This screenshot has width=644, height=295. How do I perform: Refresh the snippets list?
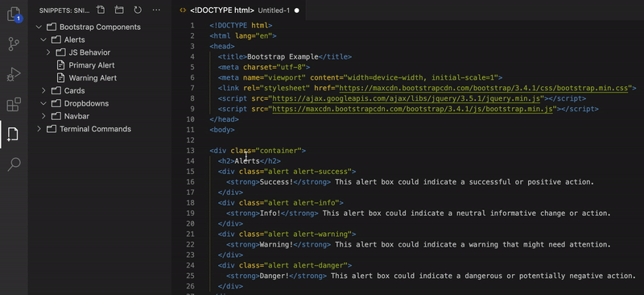pos(138,10)
